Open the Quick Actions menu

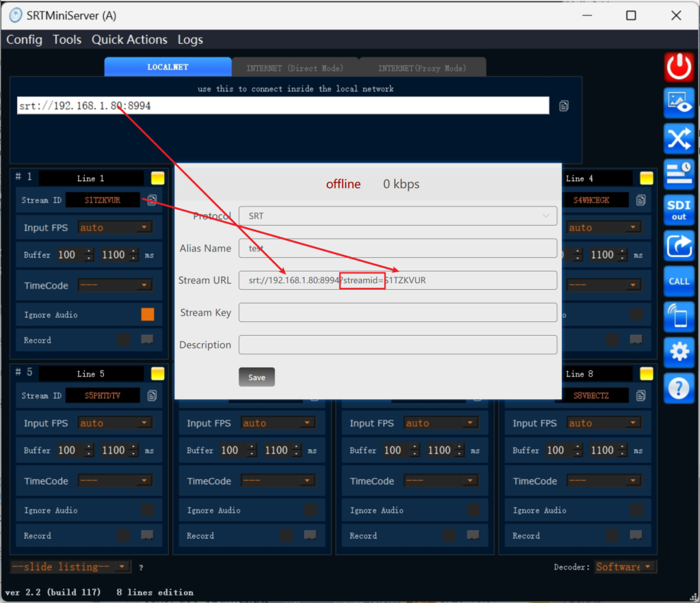(x=129, y=40)
